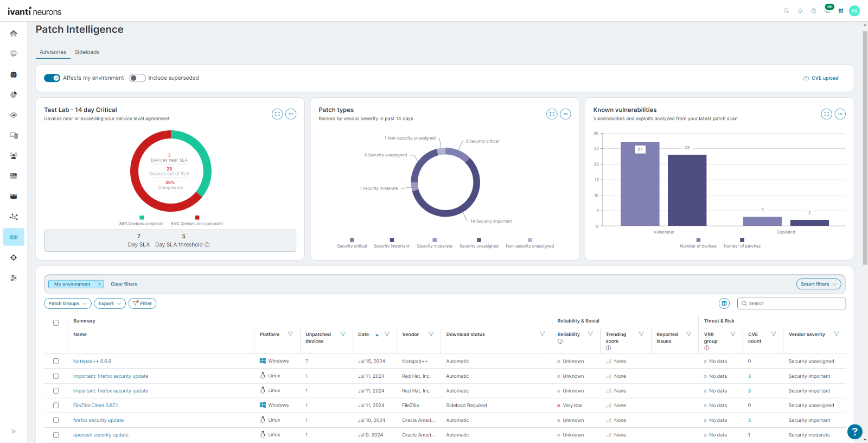This screenshot has width=868, height=443.
Task: Click the CVE upload link
Action: click(x=821, y=78)
